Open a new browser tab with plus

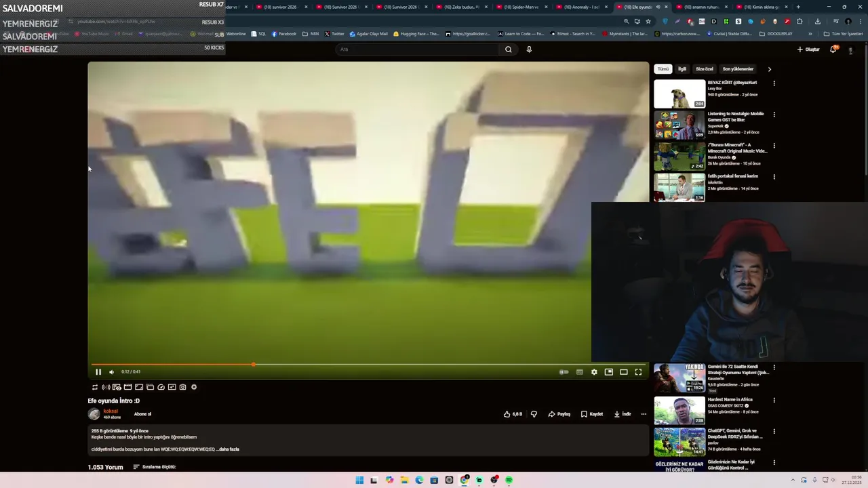pyautogui.click(x=798, y=7)
